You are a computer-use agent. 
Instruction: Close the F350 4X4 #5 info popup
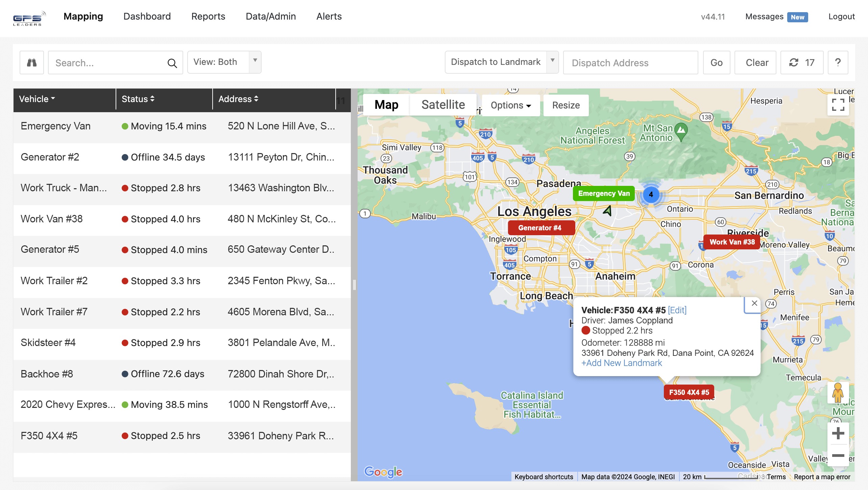click(x=754, y=303)
